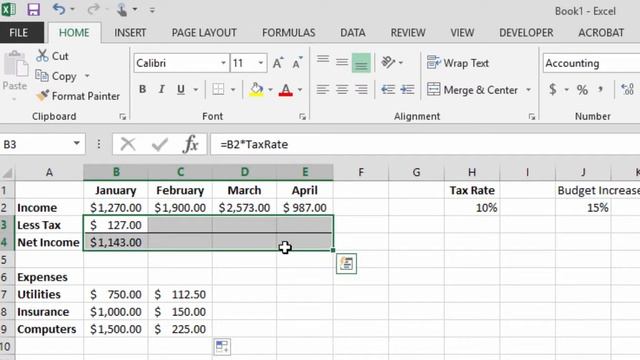
Task: Select Bottom Align icon
Action: point(361,62)
